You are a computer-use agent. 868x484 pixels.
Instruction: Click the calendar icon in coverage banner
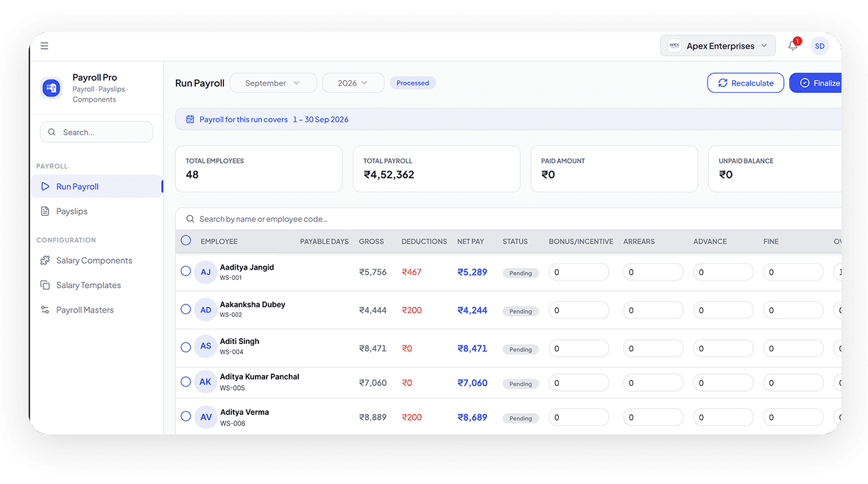click(x=190, y=119)
